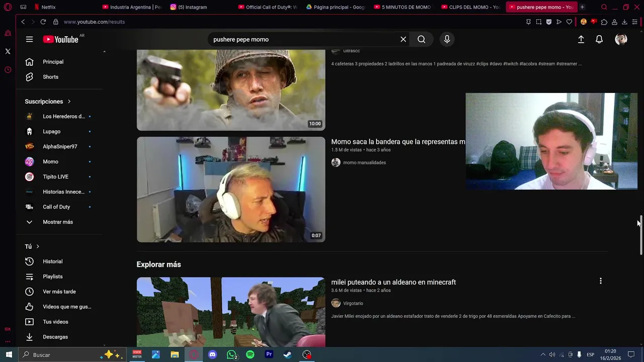The width and height of the screenshot is (644, 362).
Task: Open Historias Innecesarias subscription
Action: [60, 192]
